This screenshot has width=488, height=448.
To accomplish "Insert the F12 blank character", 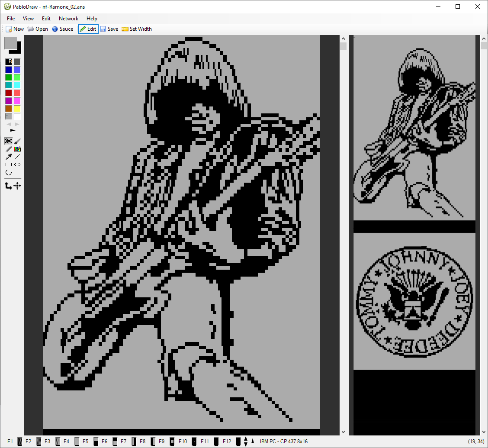I will [x=238, y=441].
